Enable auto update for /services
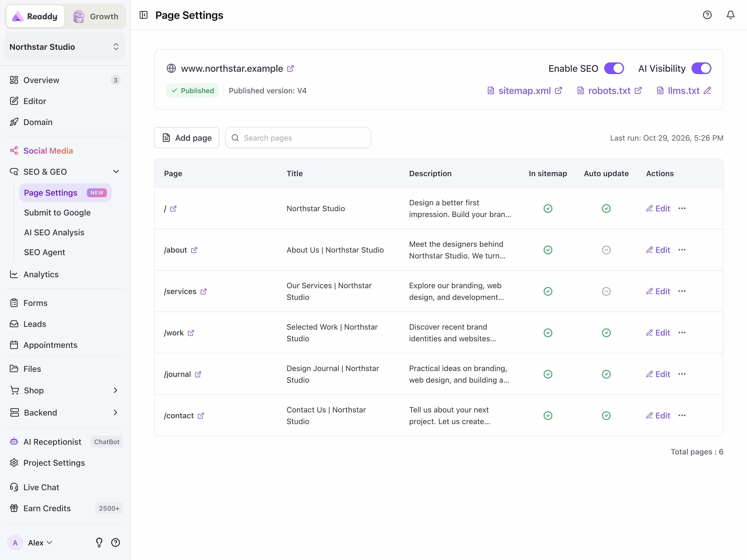 (x=606, y=291)
